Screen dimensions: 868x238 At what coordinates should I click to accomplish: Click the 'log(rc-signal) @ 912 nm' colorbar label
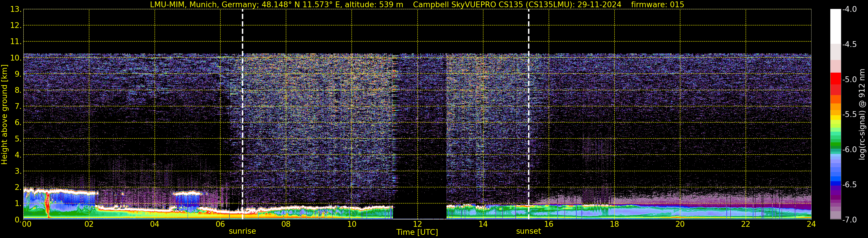click(862, 114)
